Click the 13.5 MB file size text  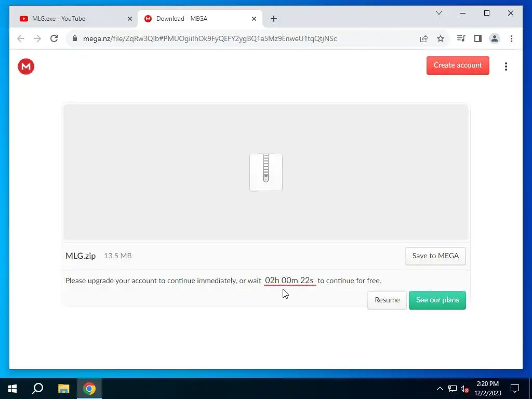click(118, 256)
